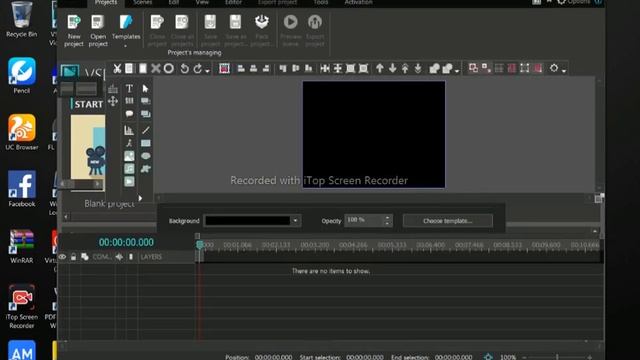Toggle the timeline eye visibility icon
This screenshot has width=640, height=360.
(62, 257)
